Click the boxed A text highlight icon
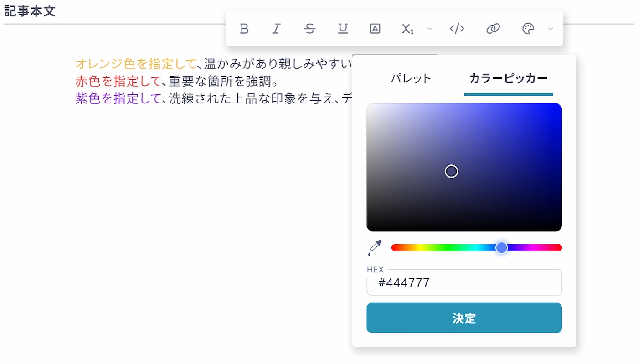The width and height of the screenshot is (638, 364). (x=375, y=29)
